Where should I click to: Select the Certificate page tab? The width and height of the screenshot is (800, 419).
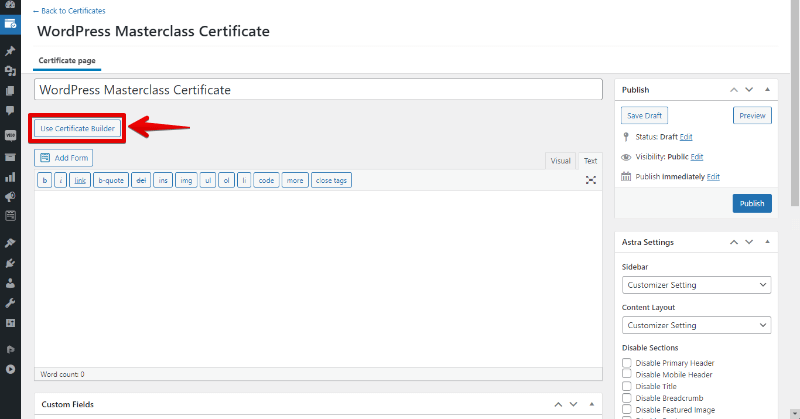tap(67, 60)
